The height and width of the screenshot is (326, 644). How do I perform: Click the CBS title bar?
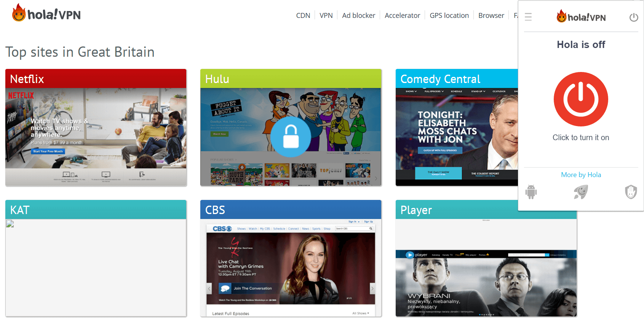(291, 210)
